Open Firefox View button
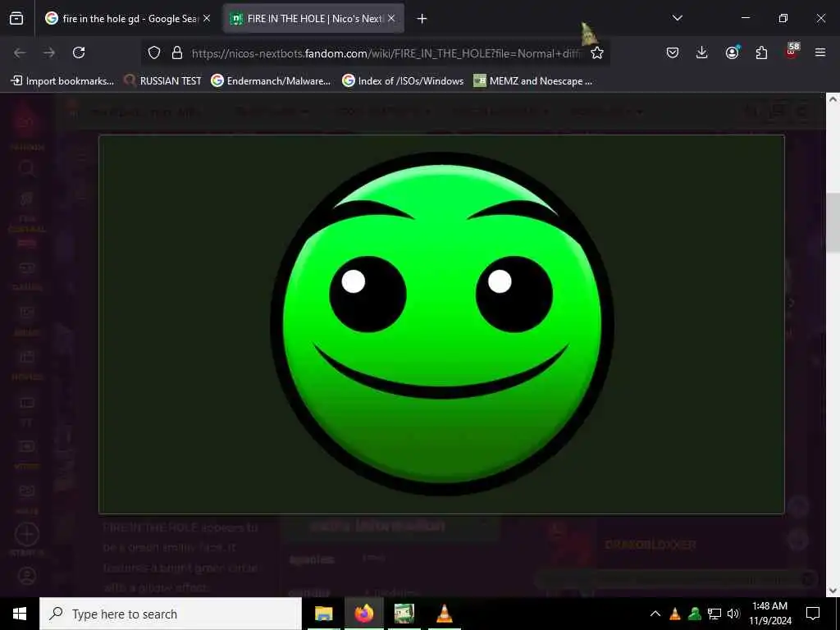Viewport: 840px width, 630px height. (16, 19)
